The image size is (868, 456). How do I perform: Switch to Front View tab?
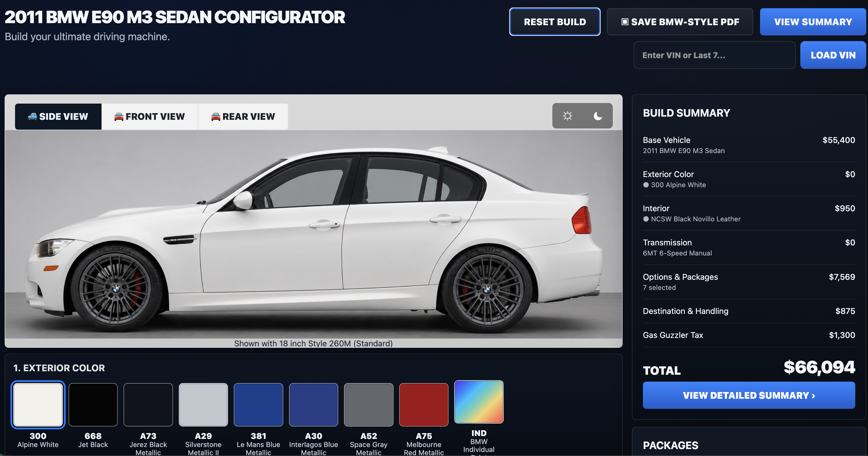150,116
